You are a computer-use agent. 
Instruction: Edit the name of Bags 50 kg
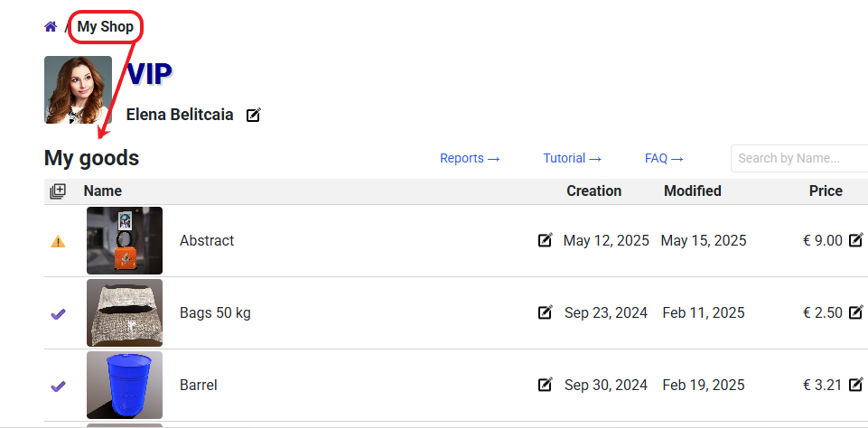click(x=545, y=312)
